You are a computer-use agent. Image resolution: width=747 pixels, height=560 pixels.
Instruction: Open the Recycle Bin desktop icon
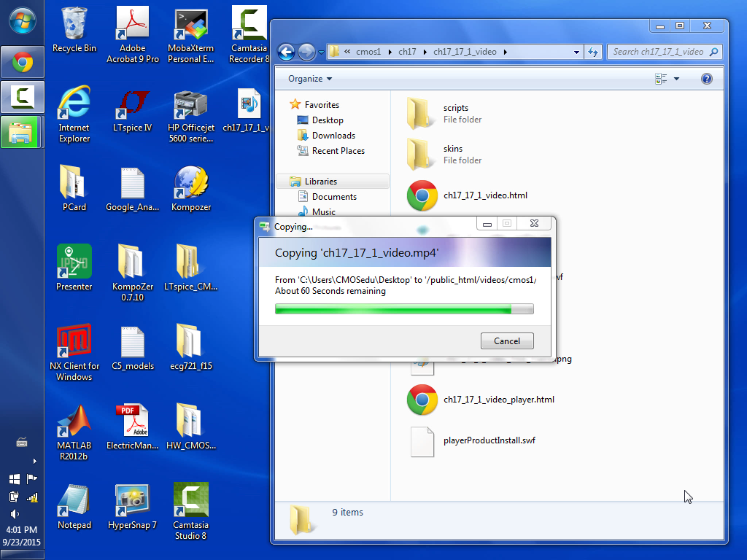pyautogui.click(x=74, y=31)
